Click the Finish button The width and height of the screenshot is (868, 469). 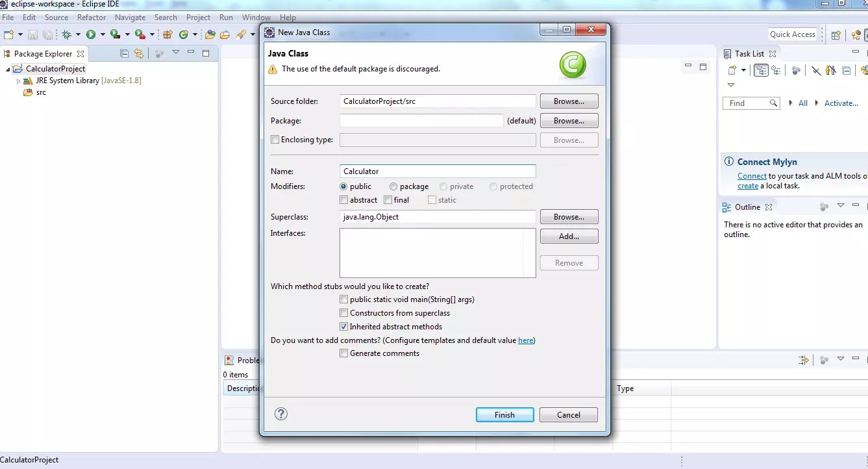tap(504, 414)
